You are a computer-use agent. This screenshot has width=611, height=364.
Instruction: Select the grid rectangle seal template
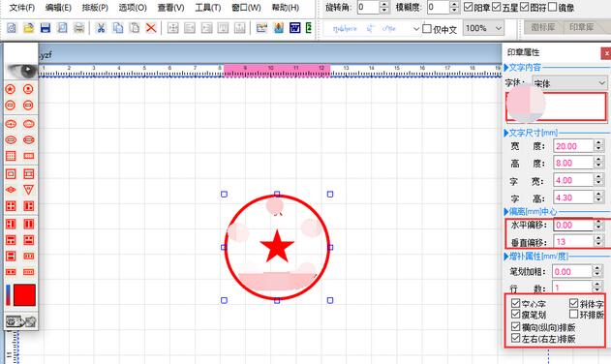point(11,156)
